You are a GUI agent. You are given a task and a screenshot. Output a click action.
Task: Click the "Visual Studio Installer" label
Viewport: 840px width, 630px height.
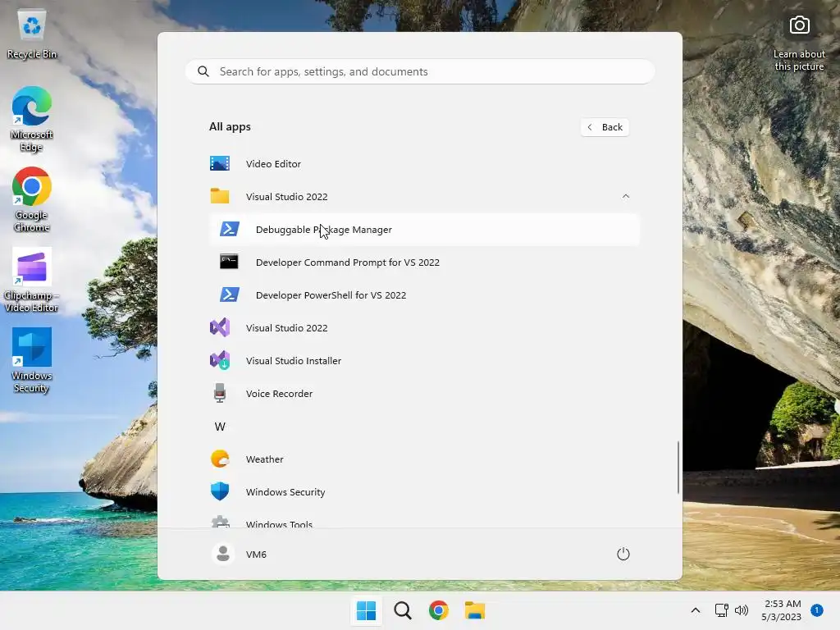(x=294, y=361)
